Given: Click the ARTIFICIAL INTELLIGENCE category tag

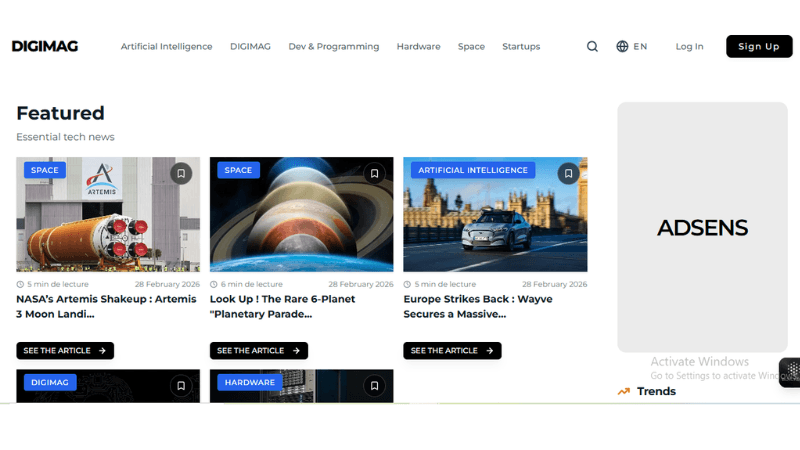Looking at the screenshot, I should [x=473, y=170].
